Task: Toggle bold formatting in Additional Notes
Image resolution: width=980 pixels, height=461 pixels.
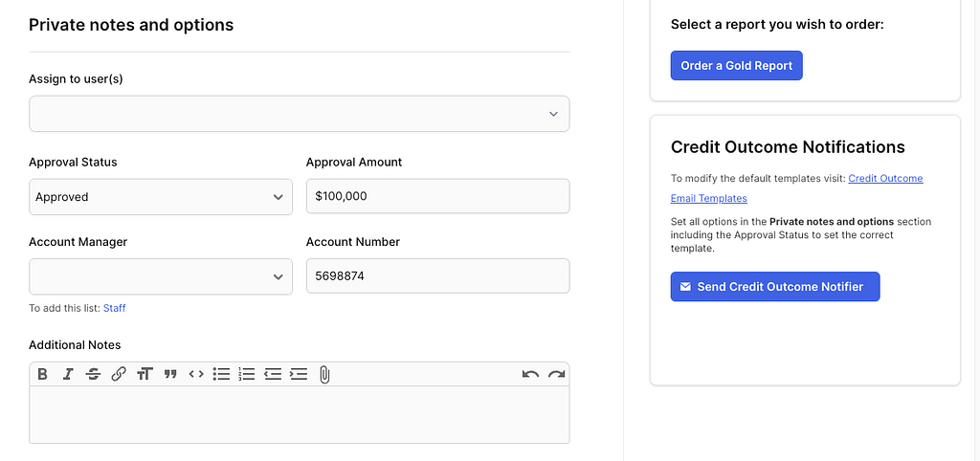Action: [42, 374]
